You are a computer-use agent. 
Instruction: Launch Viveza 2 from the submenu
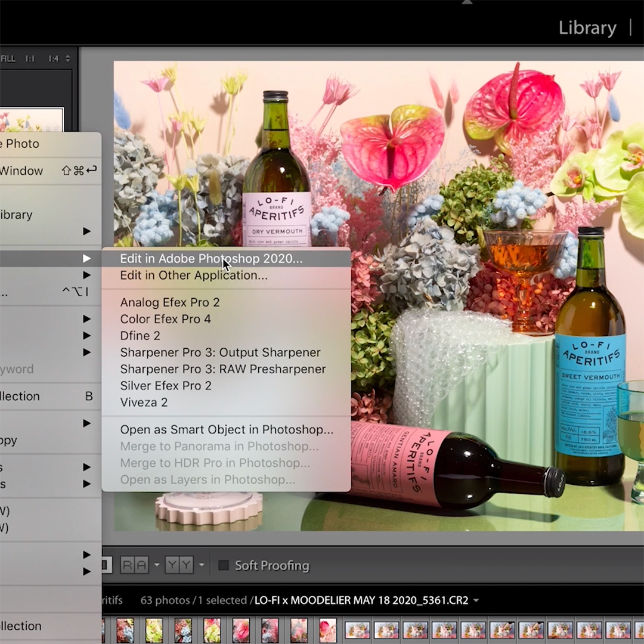(227, 402)
